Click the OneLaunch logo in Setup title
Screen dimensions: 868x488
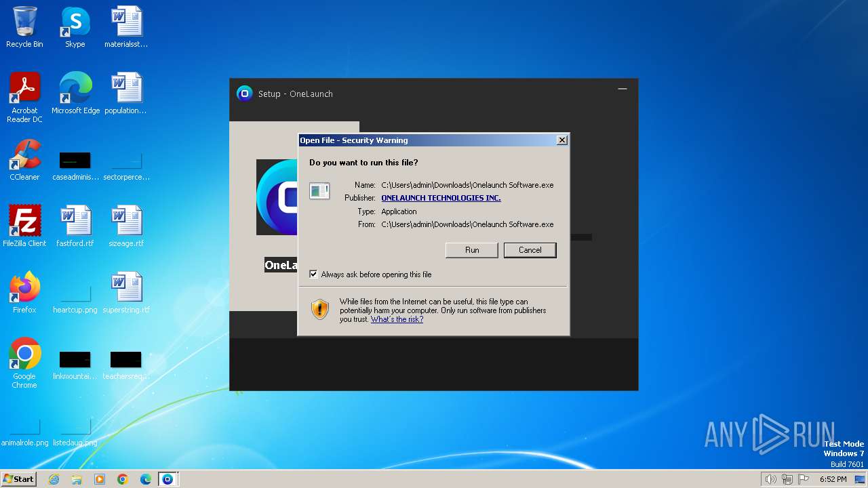click(x=244, y=94)
